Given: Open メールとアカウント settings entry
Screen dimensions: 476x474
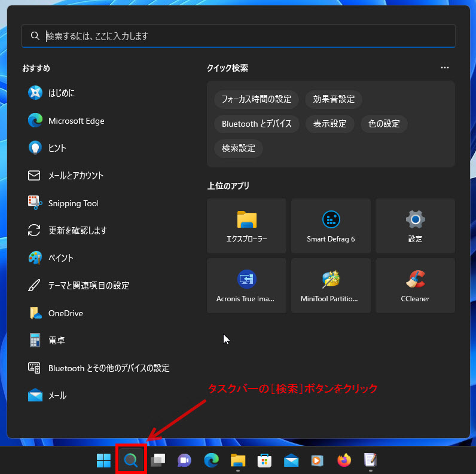Looking at the screenshot, I should [x=75, y=176].
